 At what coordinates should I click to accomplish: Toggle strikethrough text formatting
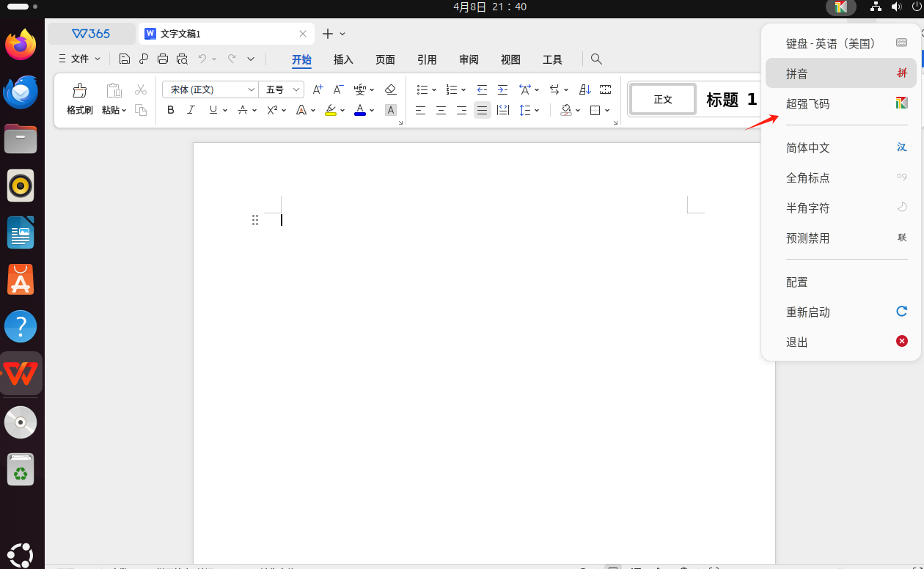point(243,110)
